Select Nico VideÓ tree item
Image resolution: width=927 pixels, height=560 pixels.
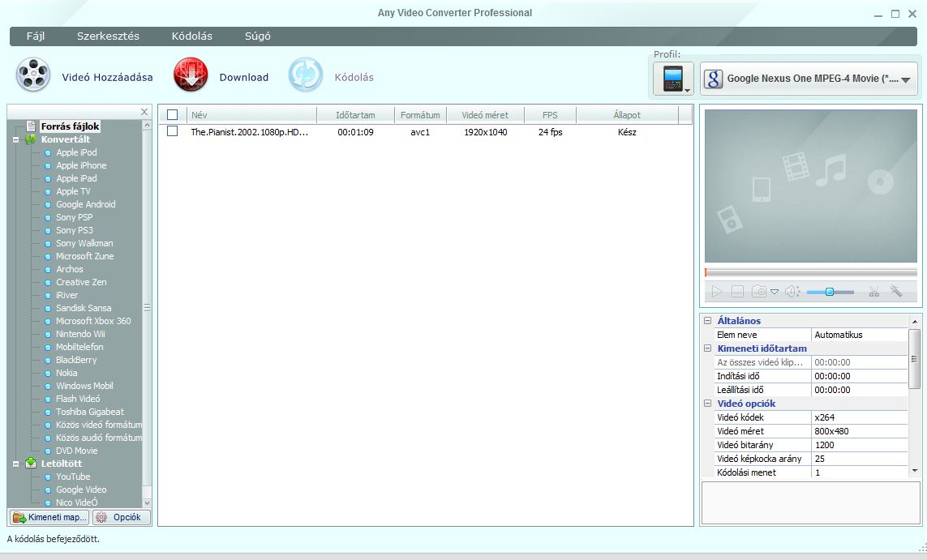click(x=77, y=502)
